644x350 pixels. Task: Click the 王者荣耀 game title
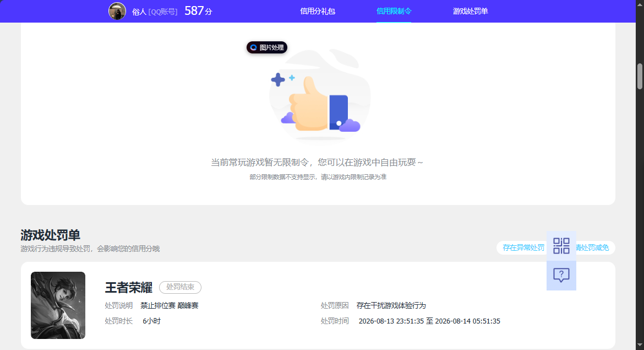(x=129, y=288)
